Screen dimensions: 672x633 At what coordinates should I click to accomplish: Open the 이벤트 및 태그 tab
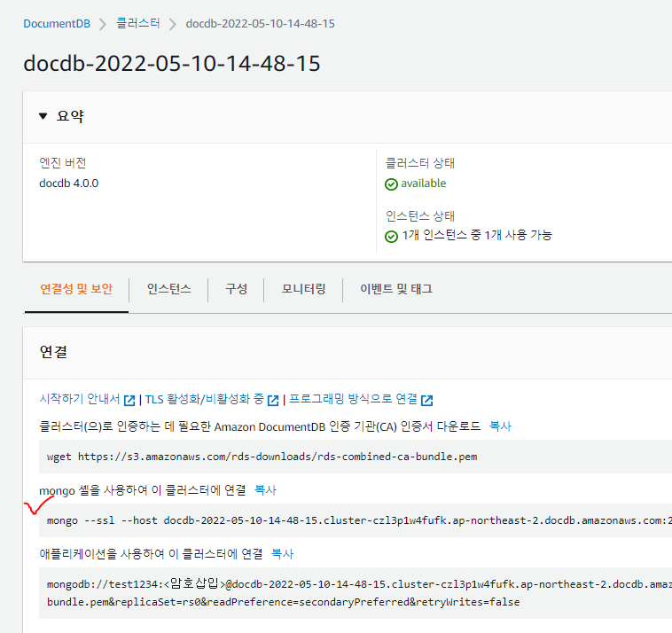[x=395, y=289]
